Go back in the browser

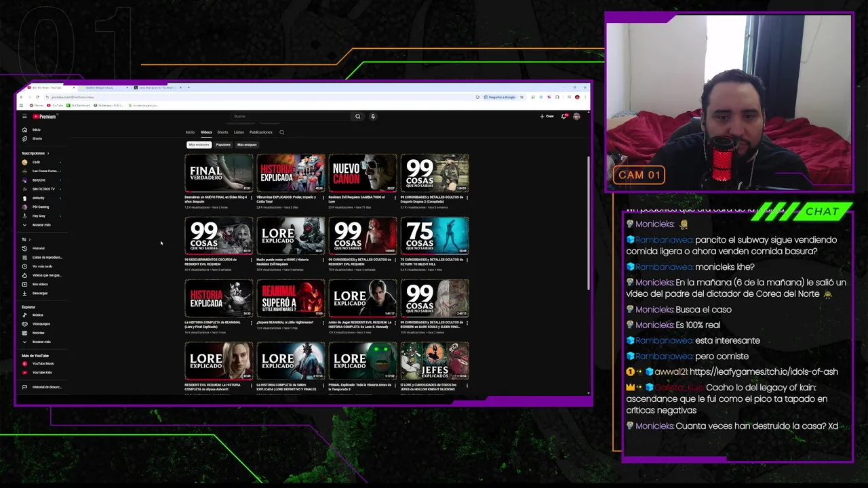21,97
